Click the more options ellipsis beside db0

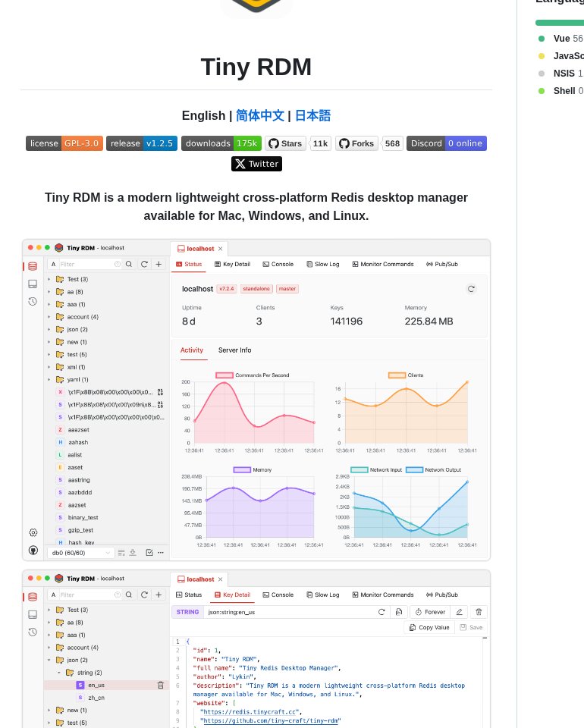[161, 553]
